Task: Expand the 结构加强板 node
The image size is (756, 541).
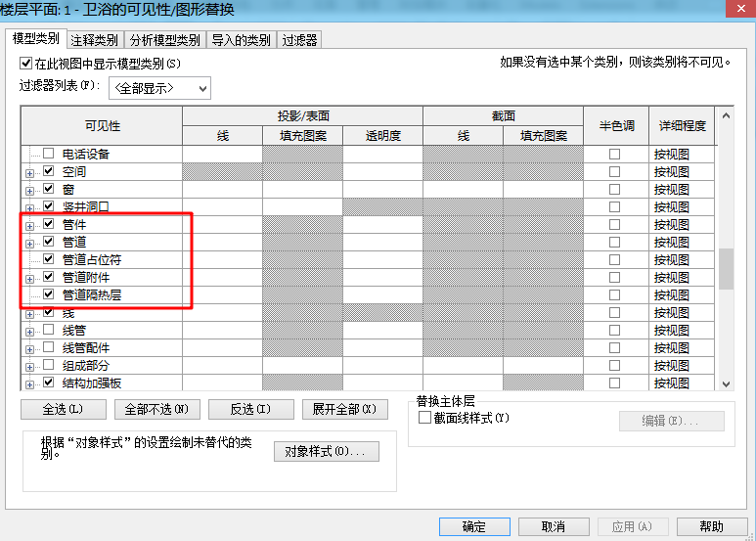Action: click(x=30, y=384)
